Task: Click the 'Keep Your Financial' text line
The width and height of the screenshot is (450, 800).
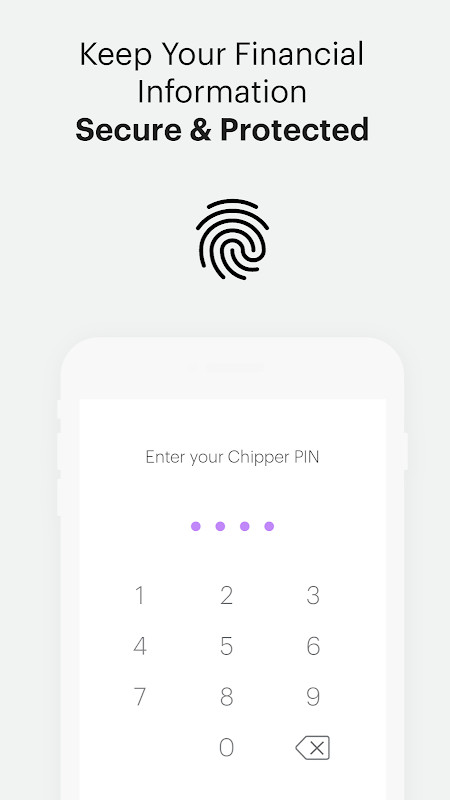Action: coord(222,54)
